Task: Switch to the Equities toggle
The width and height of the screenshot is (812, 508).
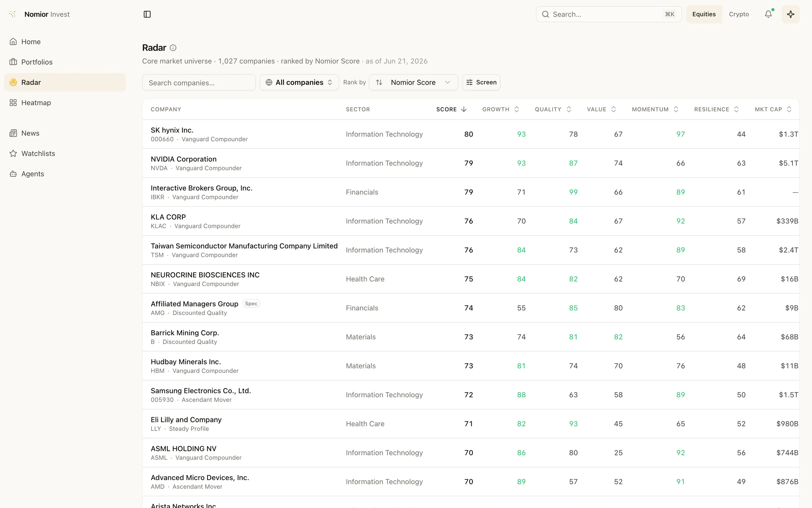Action: tap(704, 14)
